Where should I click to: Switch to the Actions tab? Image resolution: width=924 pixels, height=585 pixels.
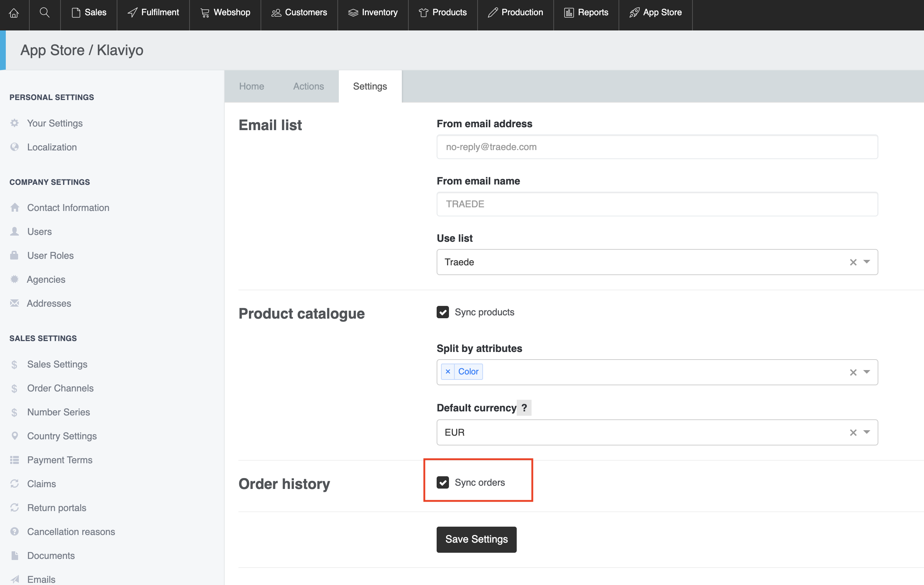point(308,86)
